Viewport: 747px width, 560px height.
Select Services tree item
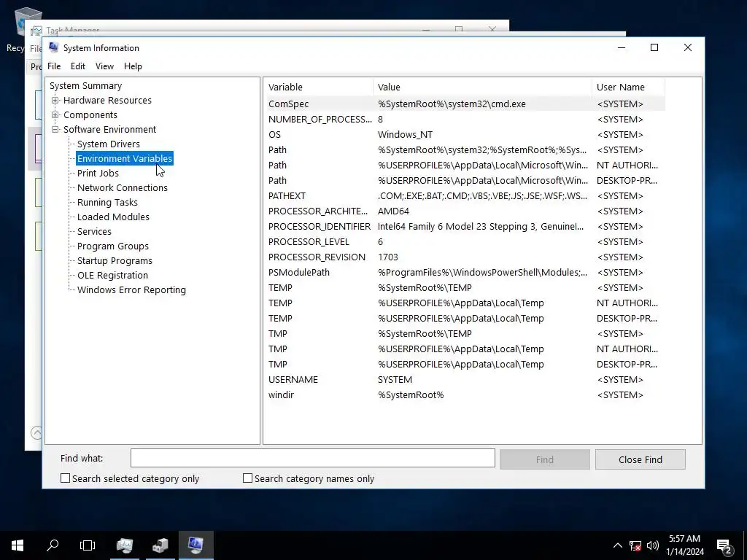(94, 231)
